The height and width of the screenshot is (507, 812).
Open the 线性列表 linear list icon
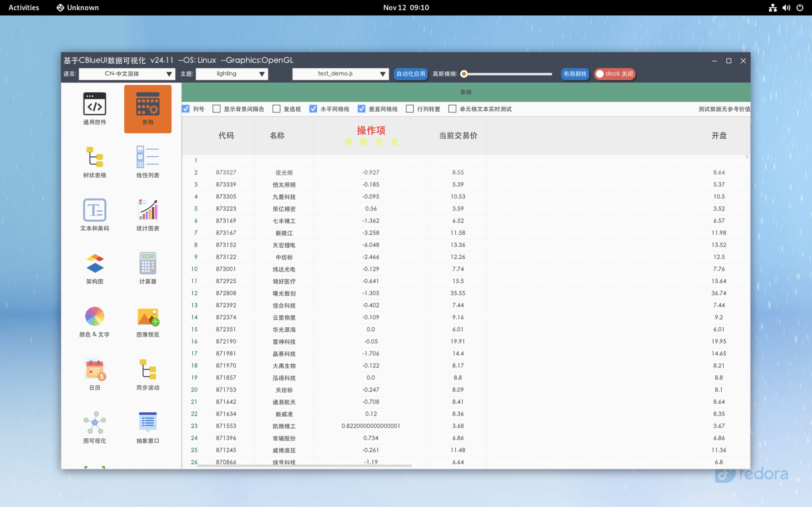148,157
